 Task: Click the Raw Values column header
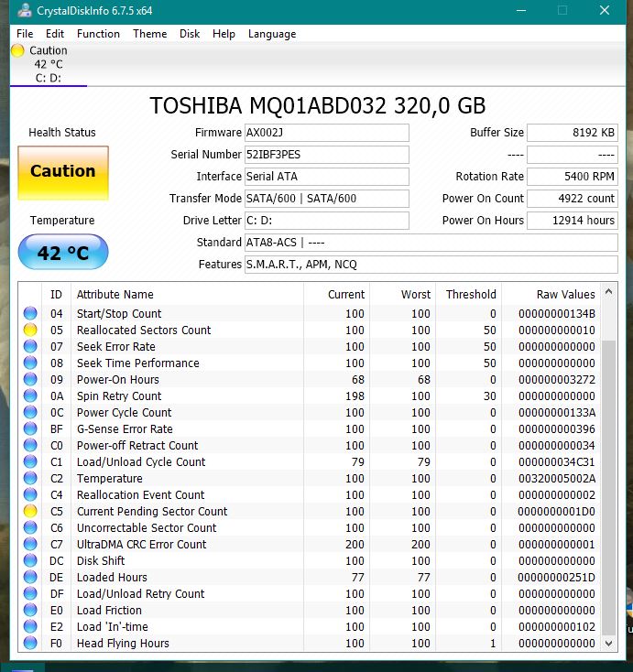point(551,295)
